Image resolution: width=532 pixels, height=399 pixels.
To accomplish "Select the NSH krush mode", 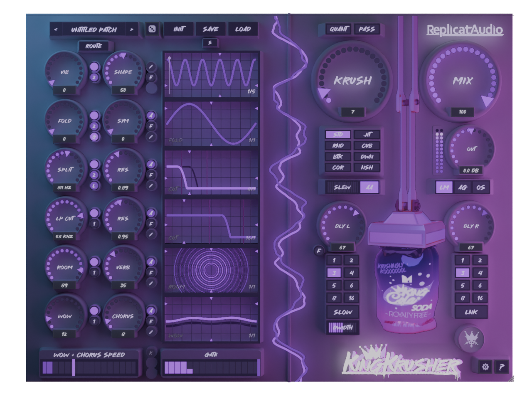I will coord(367,167).
